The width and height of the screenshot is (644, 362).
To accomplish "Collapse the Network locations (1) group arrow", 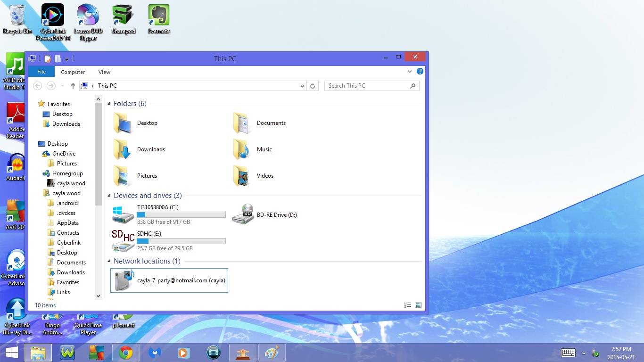I will [109, 261].
